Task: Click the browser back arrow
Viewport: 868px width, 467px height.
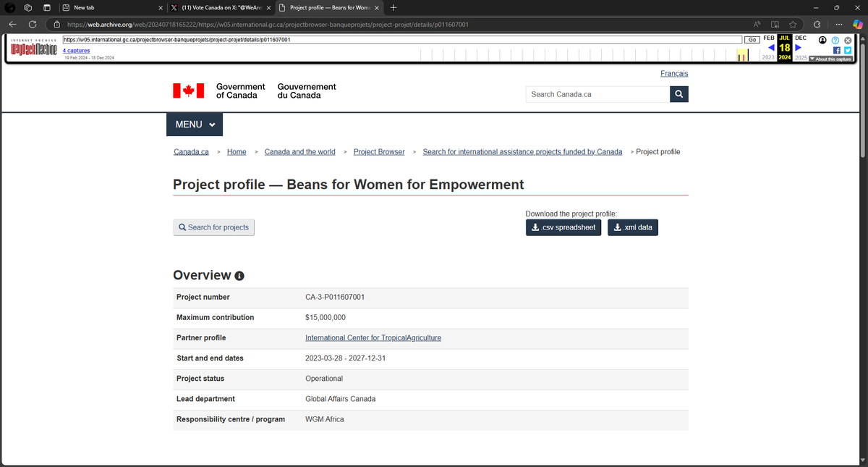Action: tap(12, 24)
